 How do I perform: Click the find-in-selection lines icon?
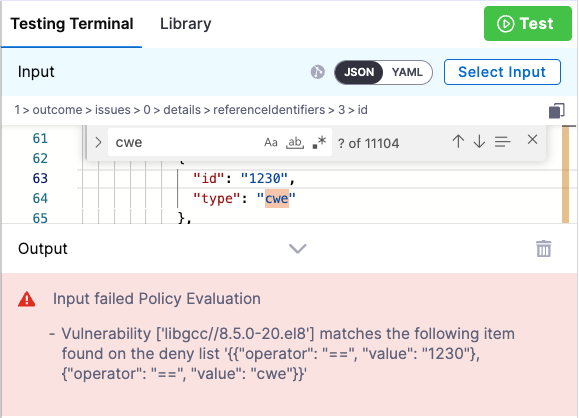[x=503, y=141]
